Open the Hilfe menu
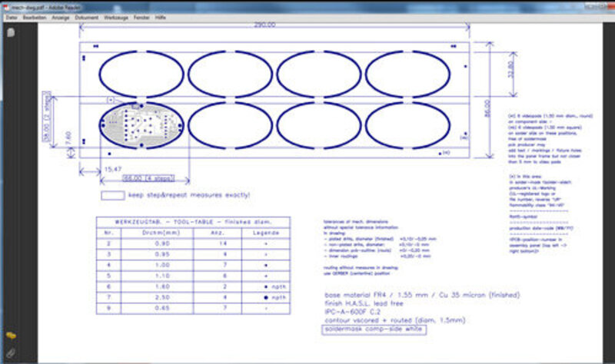This screenshot has width=615, height=364. [x=161, y=18]
